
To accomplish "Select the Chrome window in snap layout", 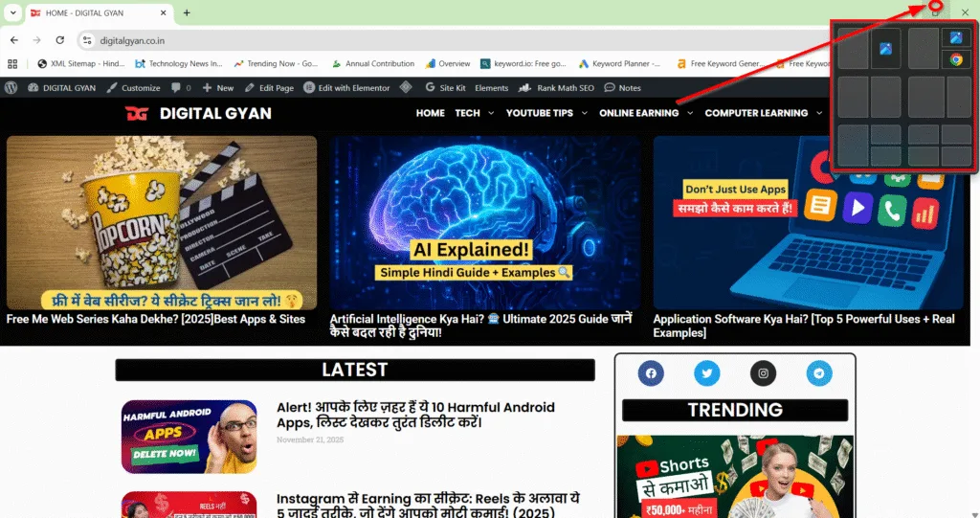I will click(x=955, y=59).
